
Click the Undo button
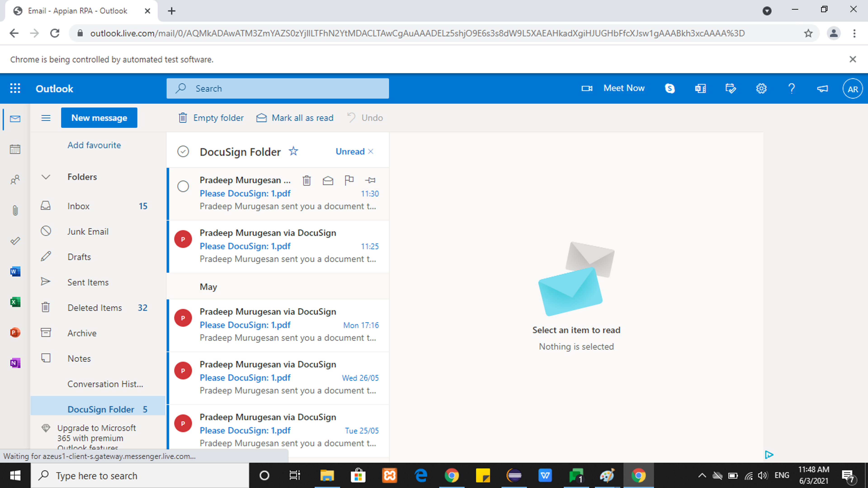click(x=365, y=118)
